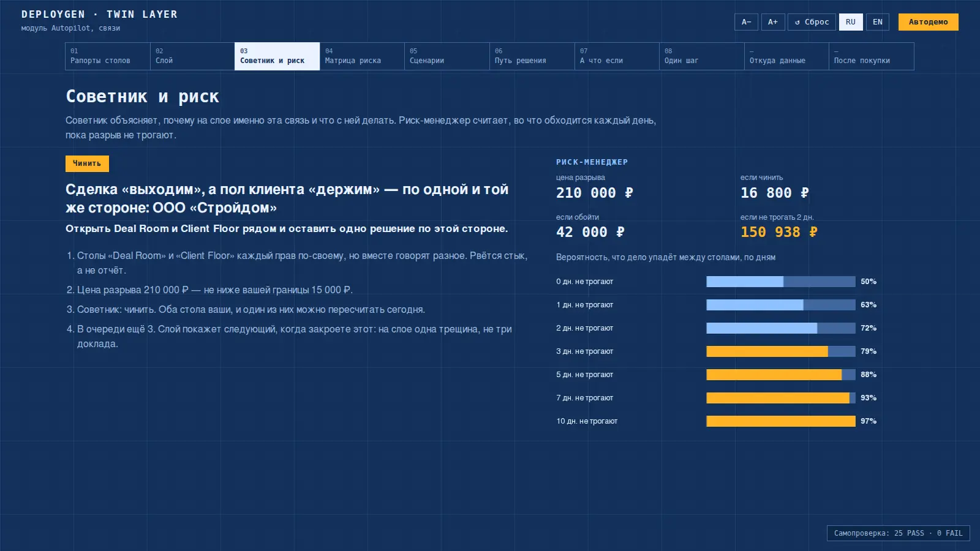
Task: Click the 3 дн. не трогают bar
Action: pyautogui.click(x=781, y=351)
